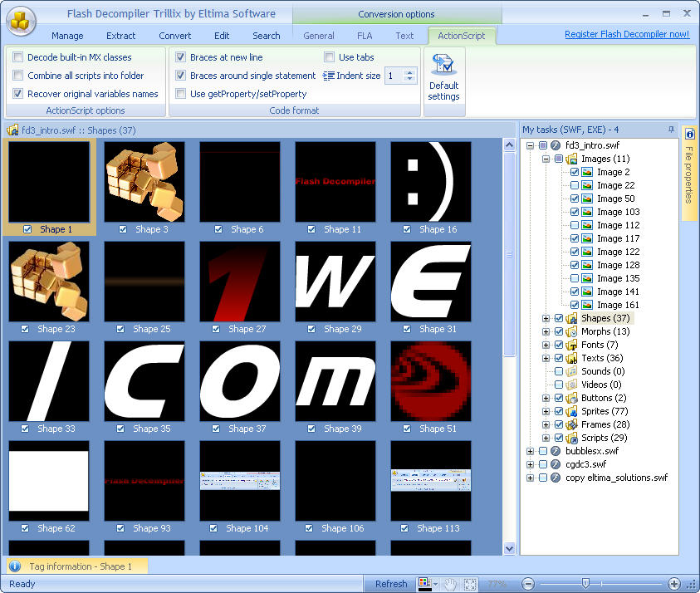The width and height of the screenshot is (700, 593).
Task: Click the Default settings icon
Action: pos(443,65)
